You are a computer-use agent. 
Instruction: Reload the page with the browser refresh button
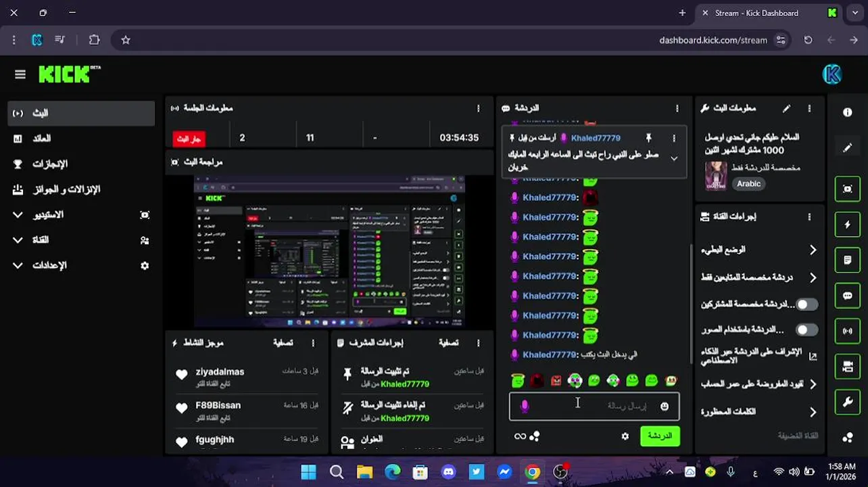pos(808,40)
